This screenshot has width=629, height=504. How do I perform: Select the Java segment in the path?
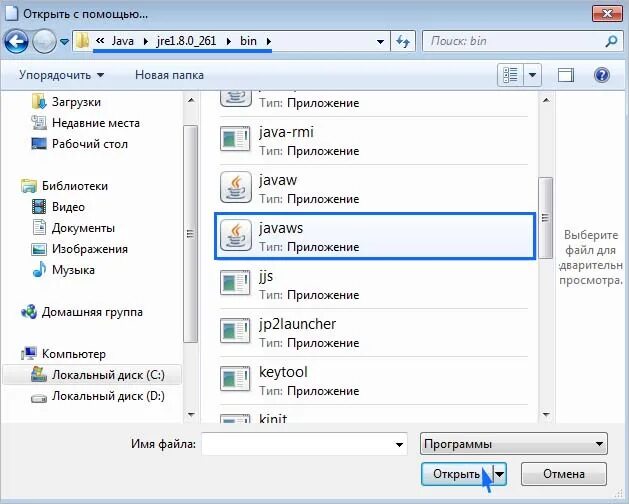[x=122, y=41]
